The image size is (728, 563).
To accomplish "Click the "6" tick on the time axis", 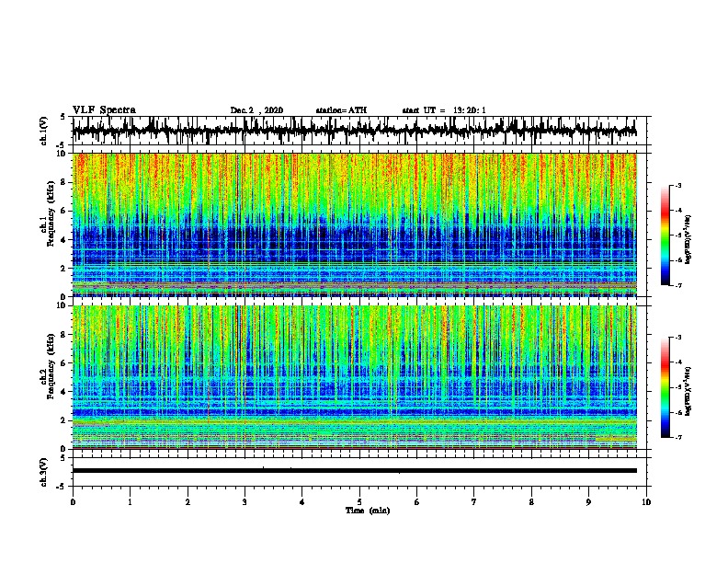I will pyautogui.click(x=416, y=501).
